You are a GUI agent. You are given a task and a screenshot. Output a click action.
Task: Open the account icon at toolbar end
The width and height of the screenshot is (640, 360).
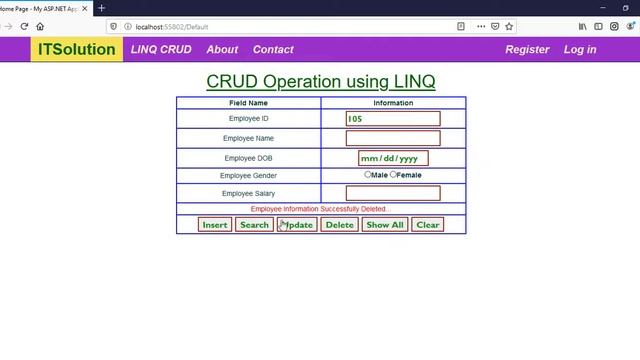pos(631,27)
